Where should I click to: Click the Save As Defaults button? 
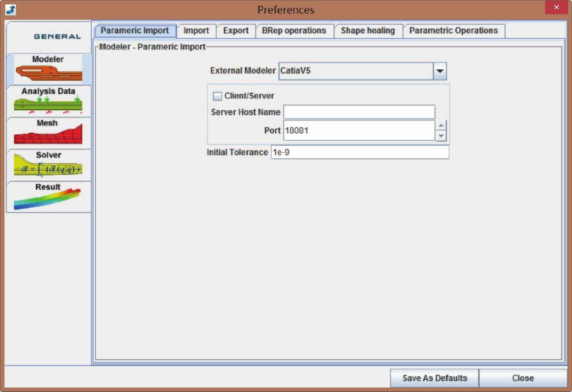pyautogui.click(x=435, y=378)
